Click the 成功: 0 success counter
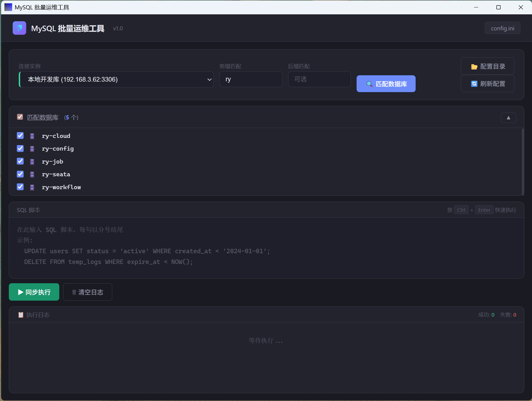This screenshot has width=532, height=401. pos(486,315)
